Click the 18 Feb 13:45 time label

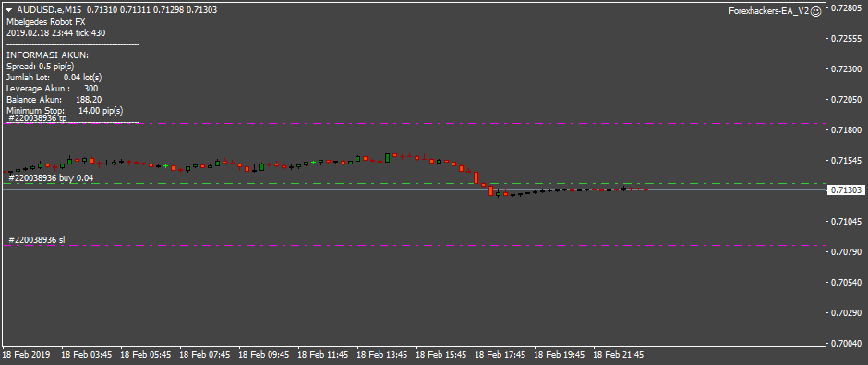[383, 355]
